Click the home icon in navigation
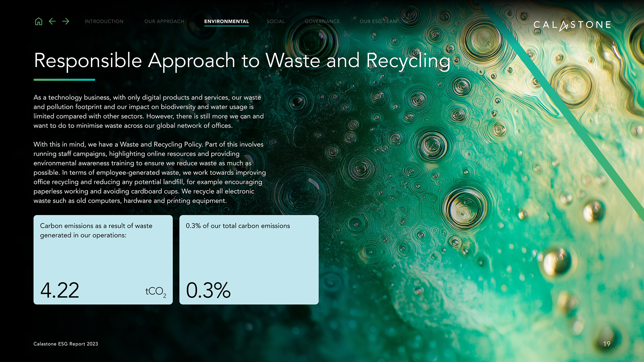This screenshot has width=644, height=362. pyautogui.click(x=39, y=21)
